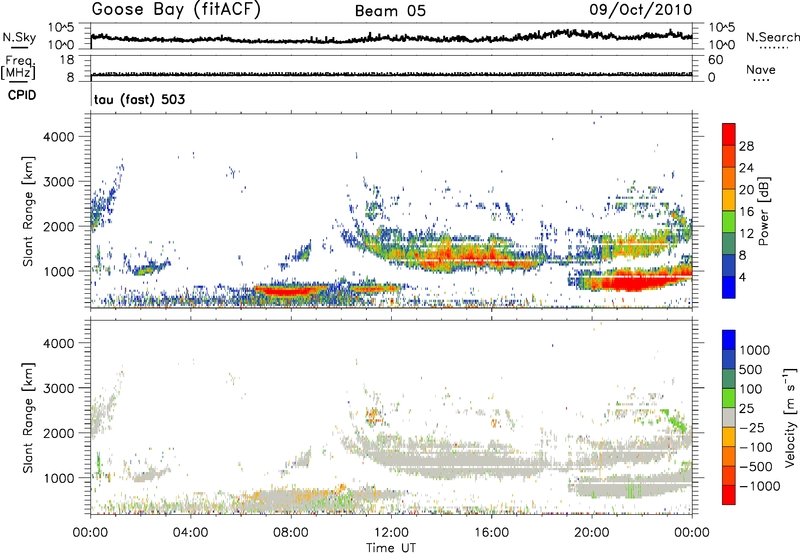Click the Velocity colorbar '-25' tick label

coord(752,427)
